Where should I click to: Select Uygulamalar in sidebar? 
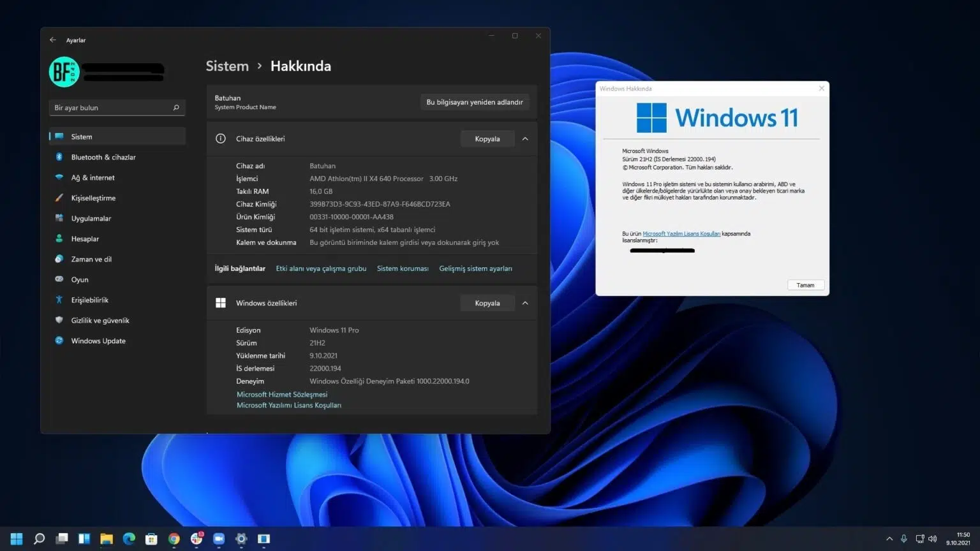point(117,218)
